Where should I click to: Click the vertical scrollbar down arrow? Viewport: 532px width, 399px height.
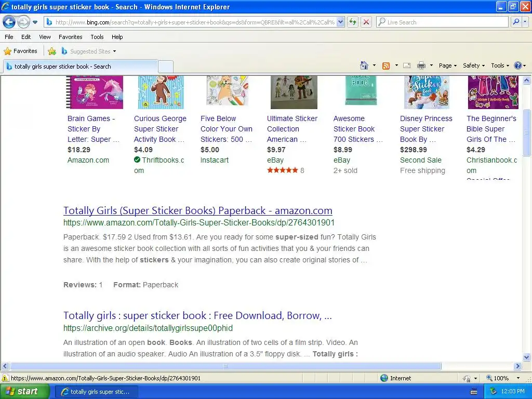click(x=527, y=357)
